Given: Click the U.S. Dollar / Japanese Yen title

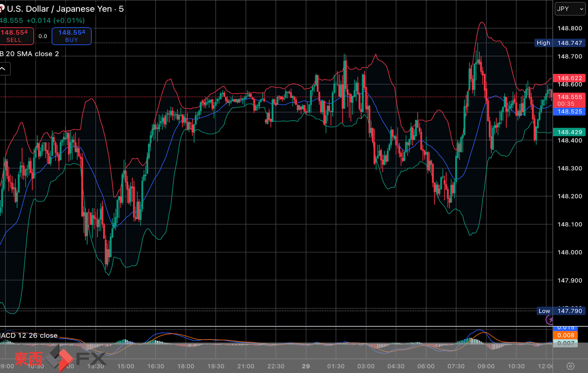Looking at the screenshot, I should [59, 9].
